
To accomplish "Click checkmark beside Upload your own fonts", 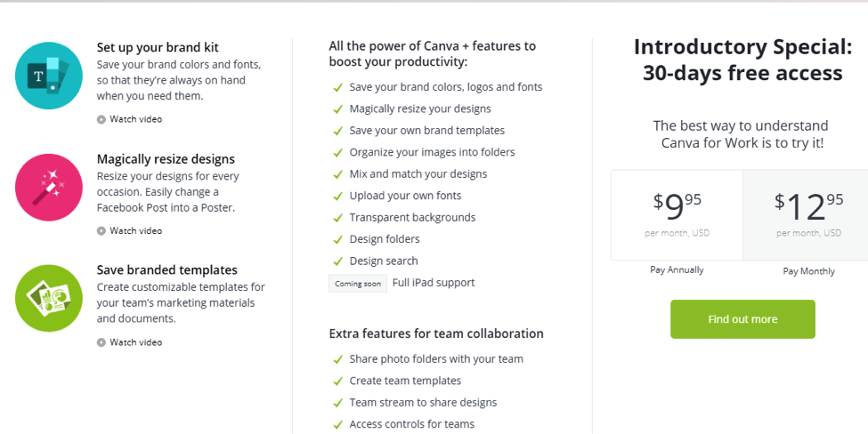I will [337, 197].
